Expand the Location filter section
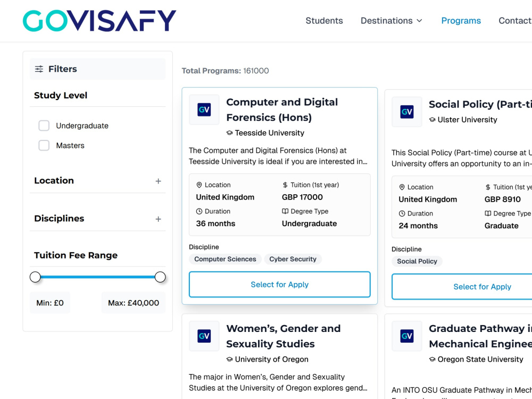 [x=158, y=181]
